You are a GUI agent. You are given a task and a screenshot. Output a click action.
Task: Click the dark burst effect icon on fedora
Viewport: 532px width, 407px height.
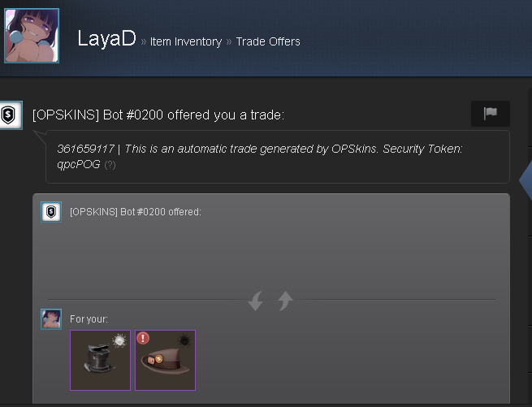tap(184, 340)
